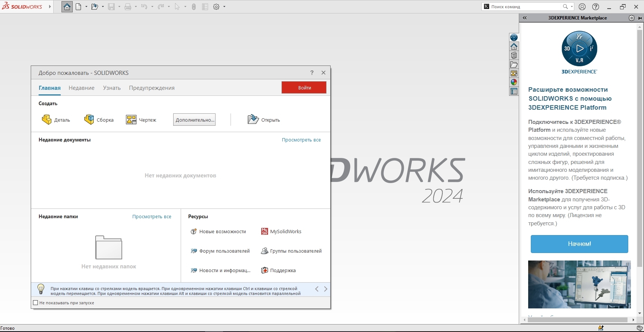
Task: Click the Open (Открыть) folder icon
Action: click(253, 119)
